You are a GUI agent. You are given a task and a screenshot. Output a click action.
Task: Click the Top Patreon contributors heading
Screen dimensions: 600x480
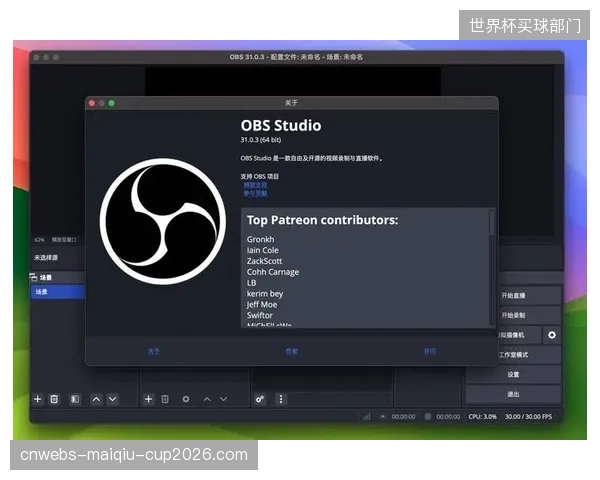pyautogui.click(x=323, y=220)
